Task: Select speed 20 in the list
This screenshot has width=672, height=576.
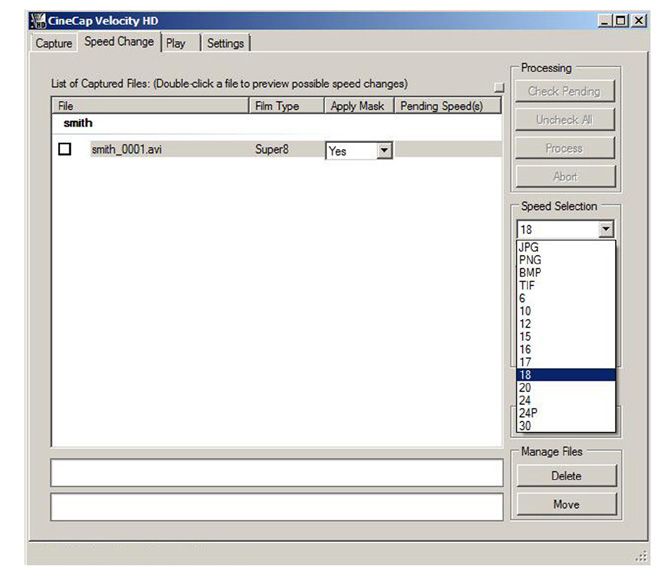Action: pyautogui.click(x=566, y=388)
